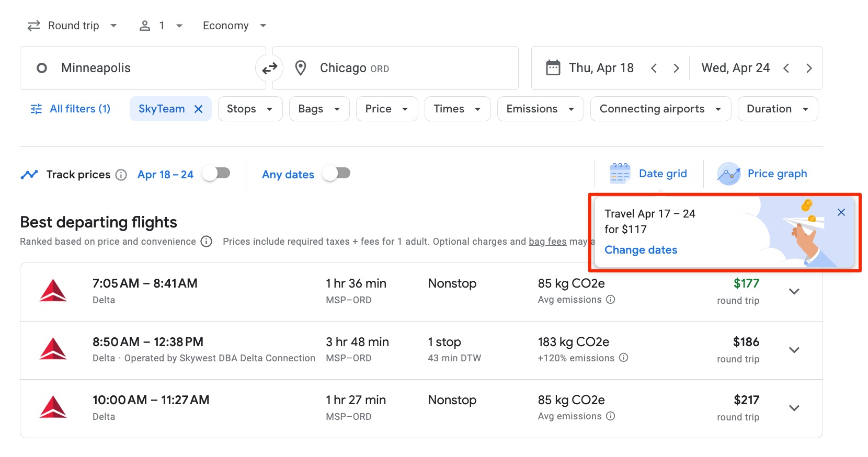Click the 'Apr 18 – 24' tracking dates label
868x457 pixels.
coord(165,175)
